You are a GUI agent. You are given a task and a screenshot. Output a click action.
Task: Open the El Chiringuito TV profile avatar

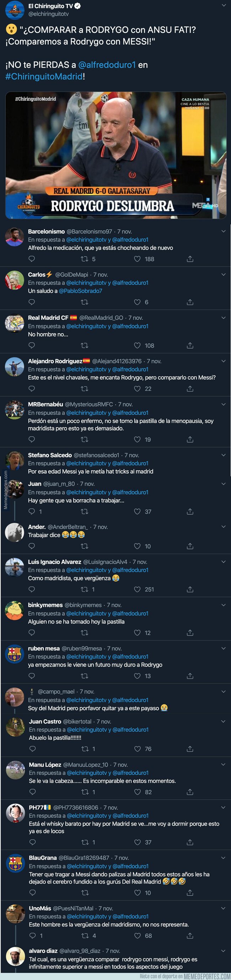(15, 10)
